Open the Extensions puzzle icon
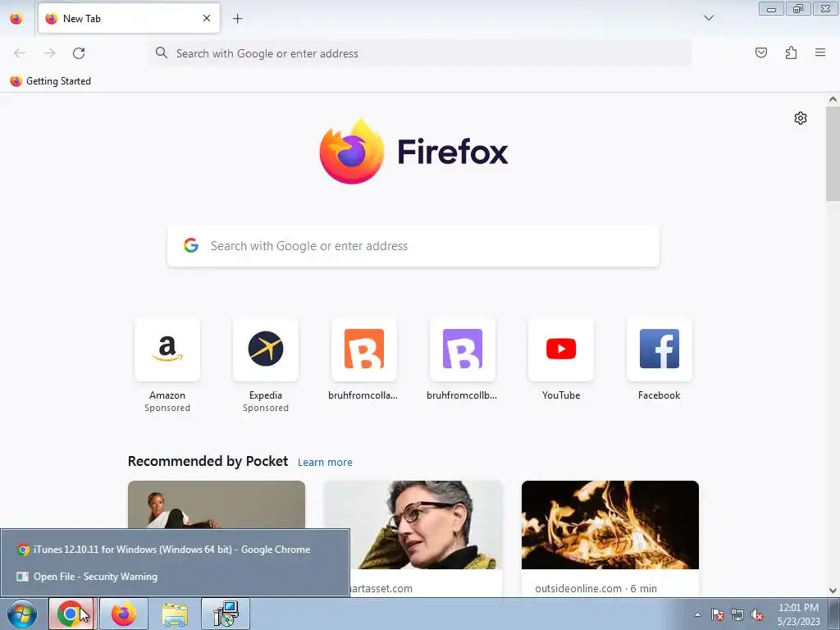Image resolution: width=840 pixels, height=630 pixels. point(791,52)
